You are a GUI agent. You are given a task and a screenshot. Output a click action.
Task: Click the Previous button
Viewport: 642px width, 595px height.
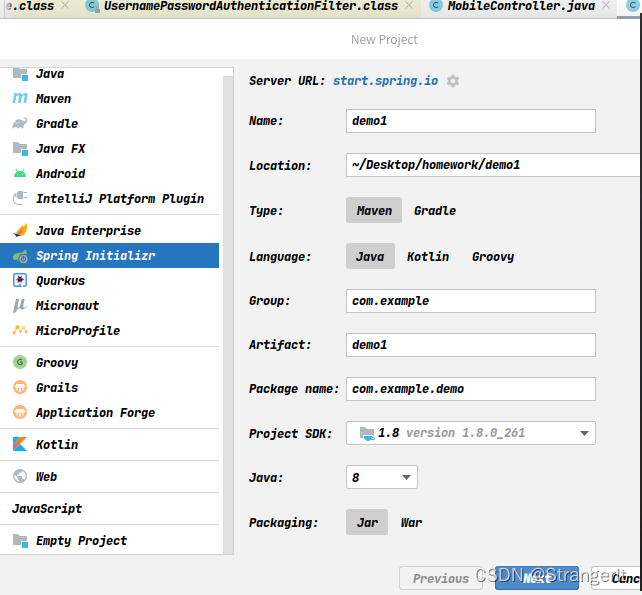pyautogui.click(x=440, y=578)
